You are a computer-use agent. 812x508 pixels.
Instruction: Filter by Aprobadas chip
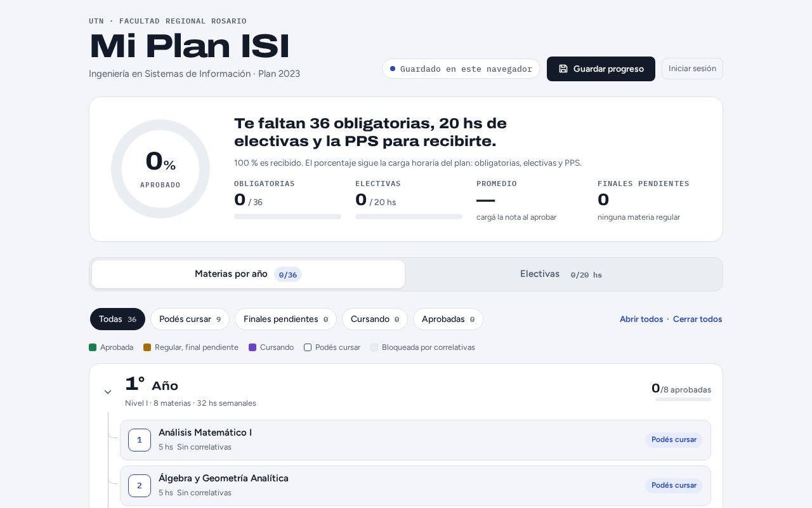[448, 319]
